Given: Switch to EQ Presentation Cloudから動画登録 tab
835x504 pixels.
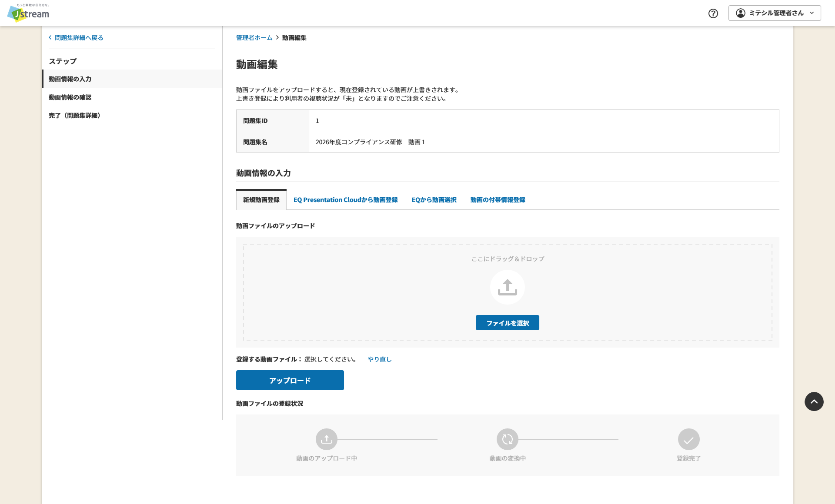Looking at the screenshot, I should 345,199.
